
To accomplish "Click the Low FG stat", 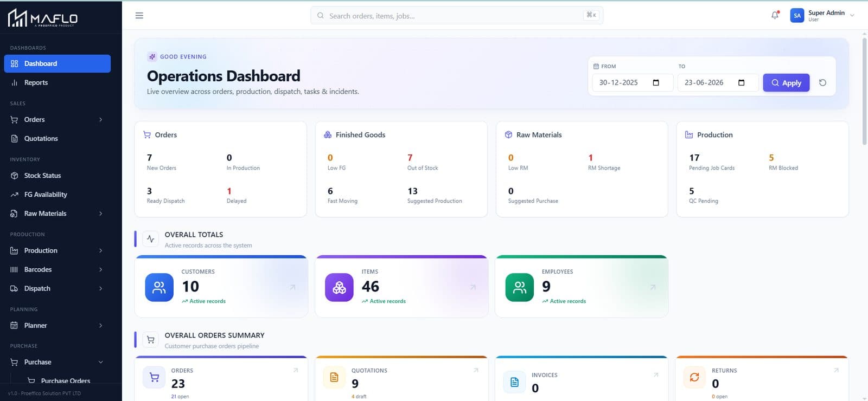I will coord(336,162).
